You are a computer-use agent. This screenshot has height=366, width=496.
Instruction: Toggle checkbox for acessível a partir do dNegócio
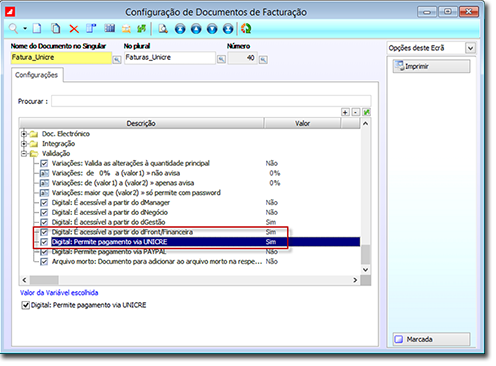(44, 212)
